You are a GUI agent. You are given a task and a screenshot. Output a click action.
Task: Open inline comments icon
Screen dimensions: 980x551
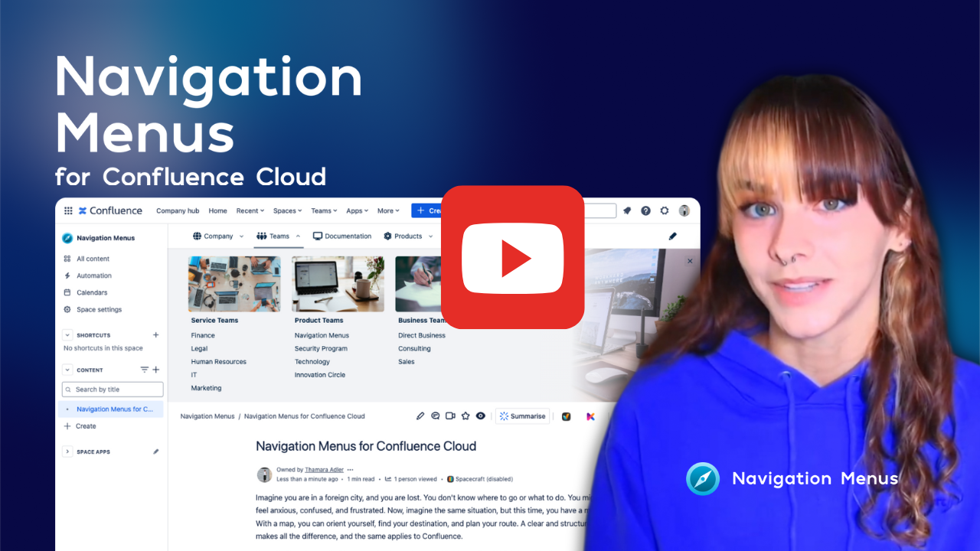tap(435, 416)
